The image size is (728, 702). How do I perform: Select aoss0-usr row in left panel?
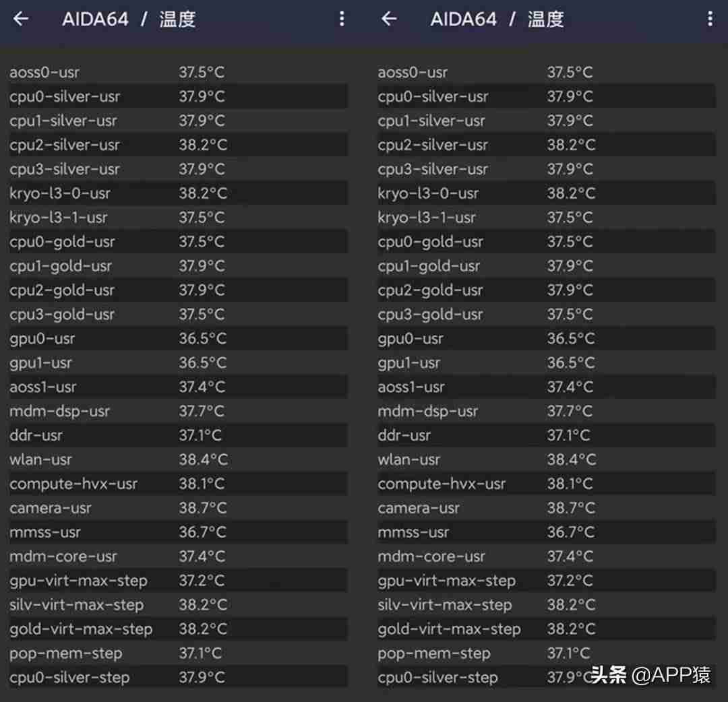point(178,72)
